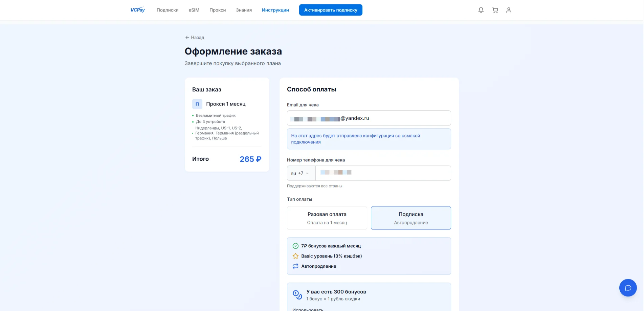Click the Тип оплаты label
The height and width of the screenshot is (311, 644).
tap(299, 199)
